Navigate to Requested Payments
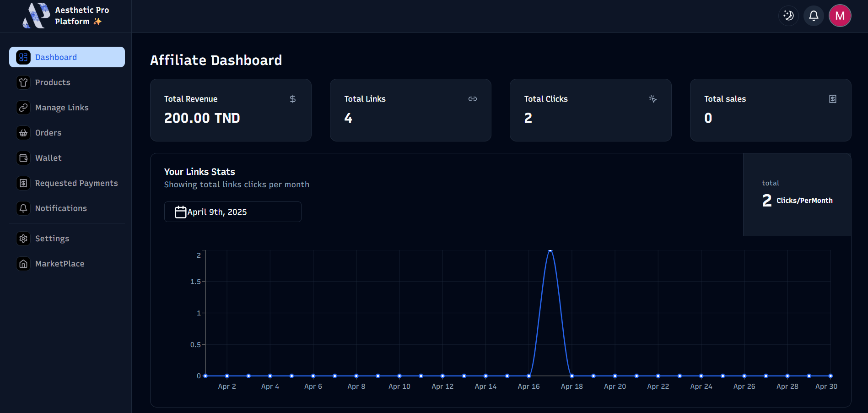The image size is (868, 413). click(76, 183)
